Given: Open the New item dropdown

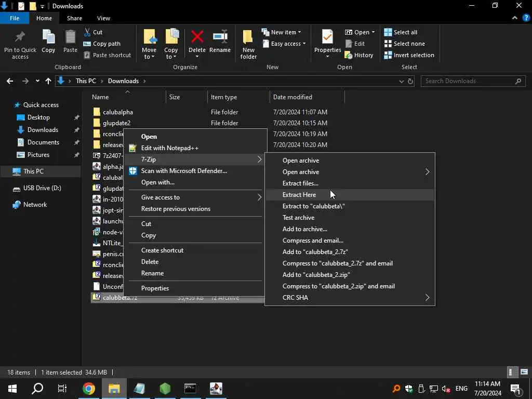Looking at the screenshot, I should click(281, 32).
